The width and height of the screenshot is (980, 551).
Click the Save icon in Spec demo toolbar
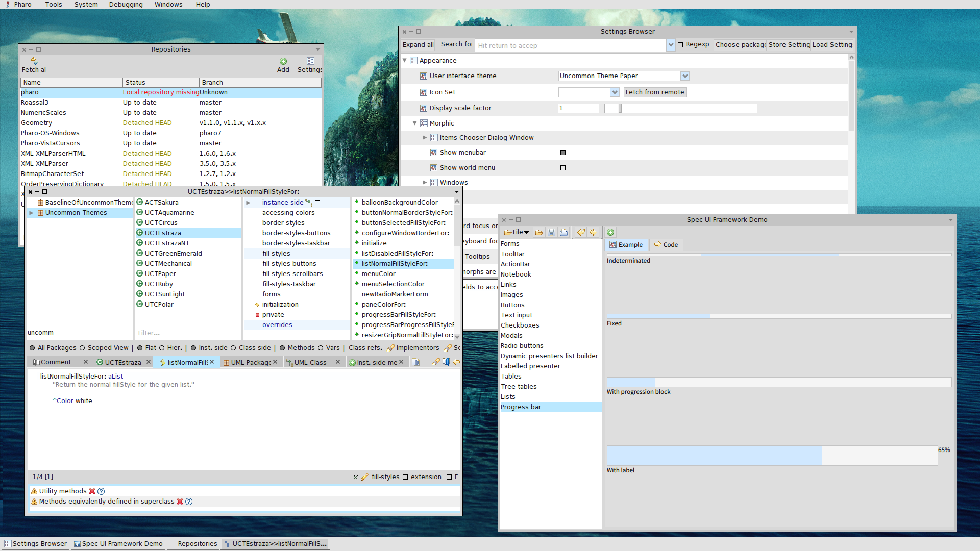click(551, 233)
